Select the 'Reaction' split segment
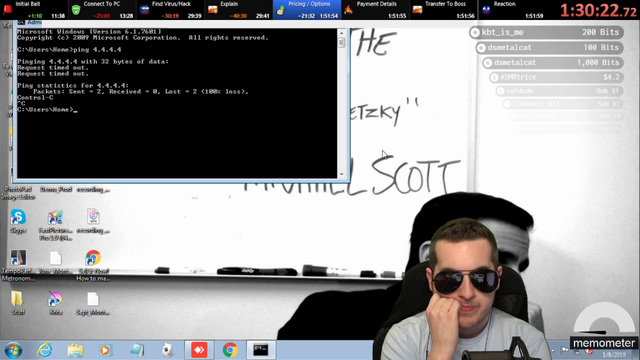Viewport: 640px width, 360px height. 512,10
